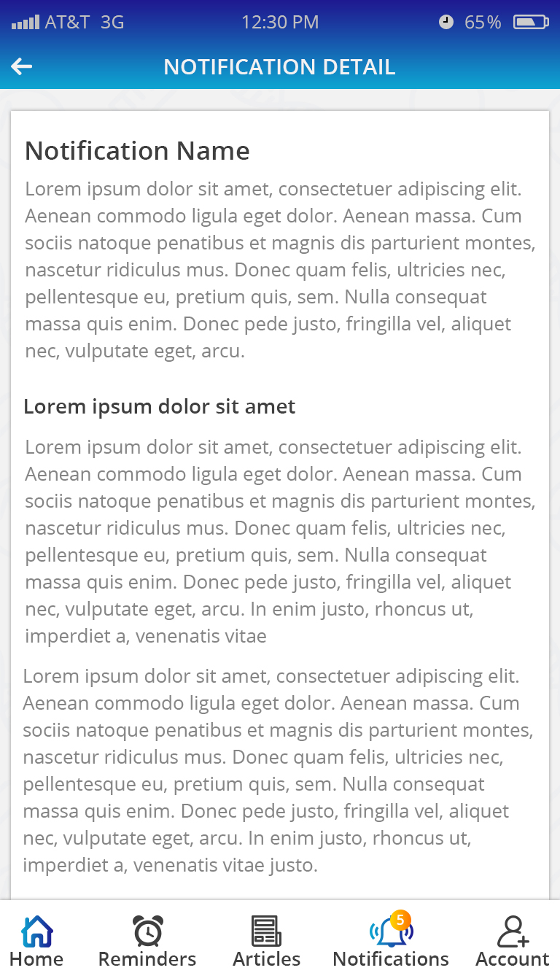The width and height of the screenshot is (560, 973).
Task: Tap the Home house icon
Action: [37, 931]
